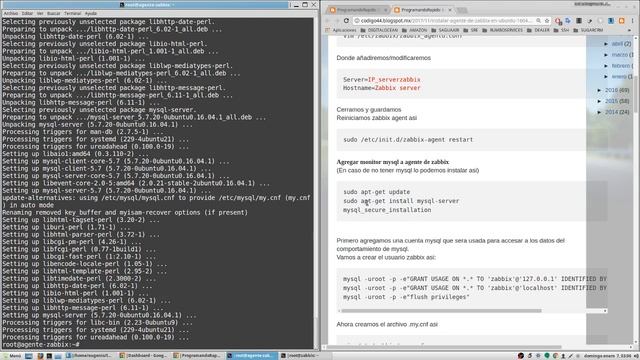The width and height of the screenshot is (640, 360).
Task: Open the Terminal menu in the terminal window
Action: 73,13
